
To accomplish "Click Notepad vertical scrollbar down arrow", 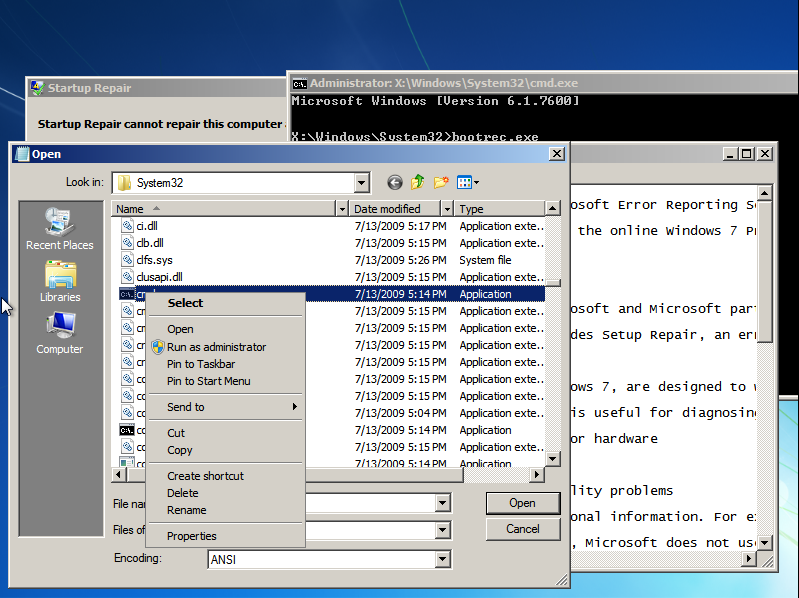I will [764, 542].
